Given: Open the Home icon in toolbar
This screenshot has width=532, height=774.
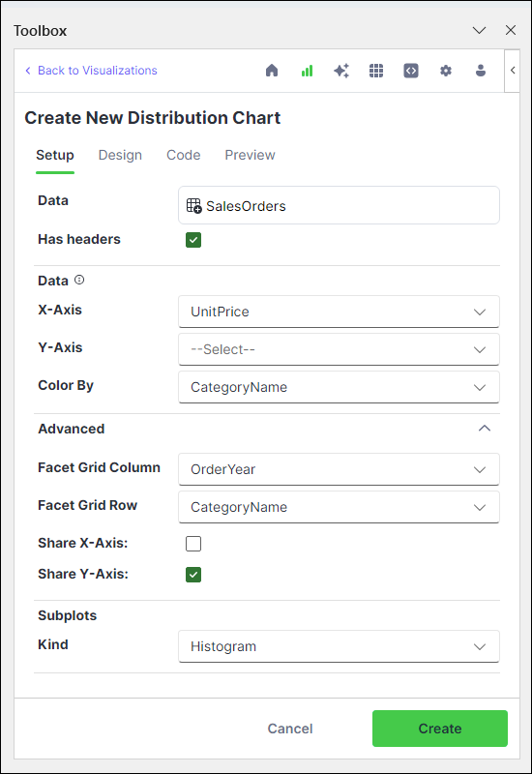Looking at the screenshot, I should click(x=272, y=71).
